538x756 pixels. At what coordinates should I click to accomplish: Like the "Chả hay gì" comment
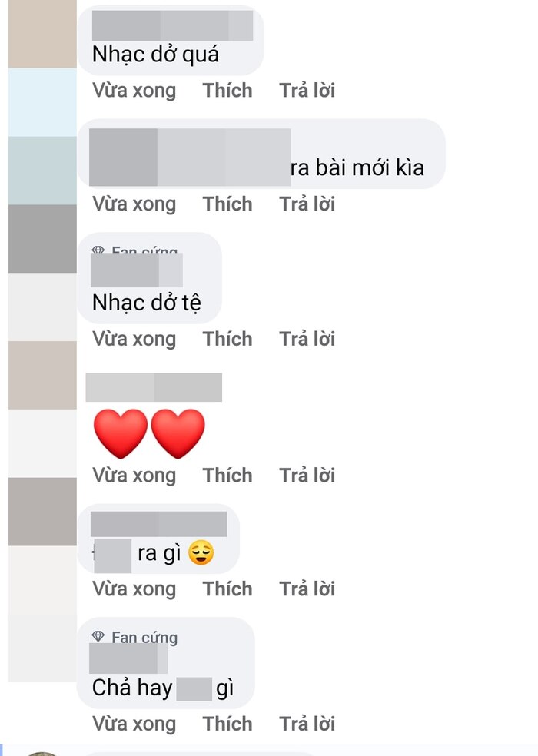pos(227,724)
